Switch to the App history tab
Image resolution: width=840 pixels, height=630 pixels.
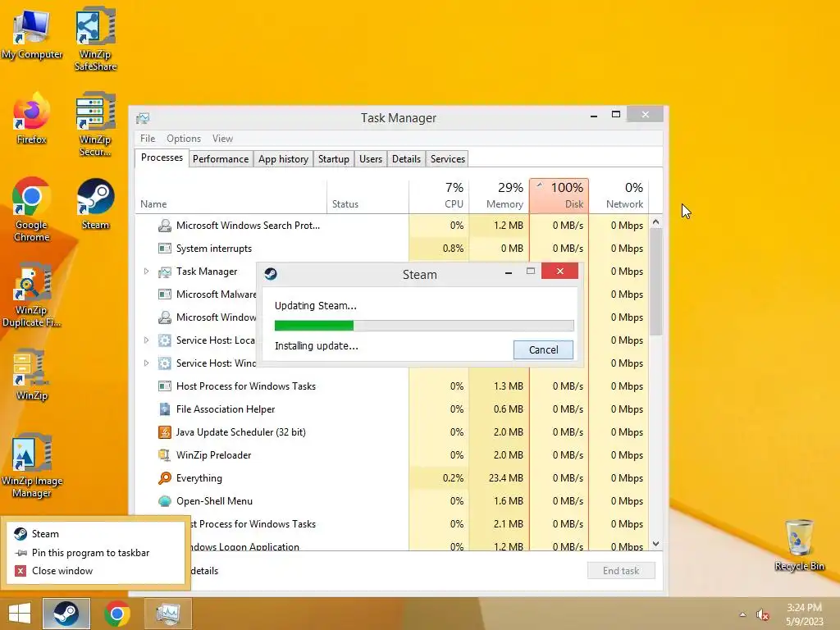click(x=283, y=158)
